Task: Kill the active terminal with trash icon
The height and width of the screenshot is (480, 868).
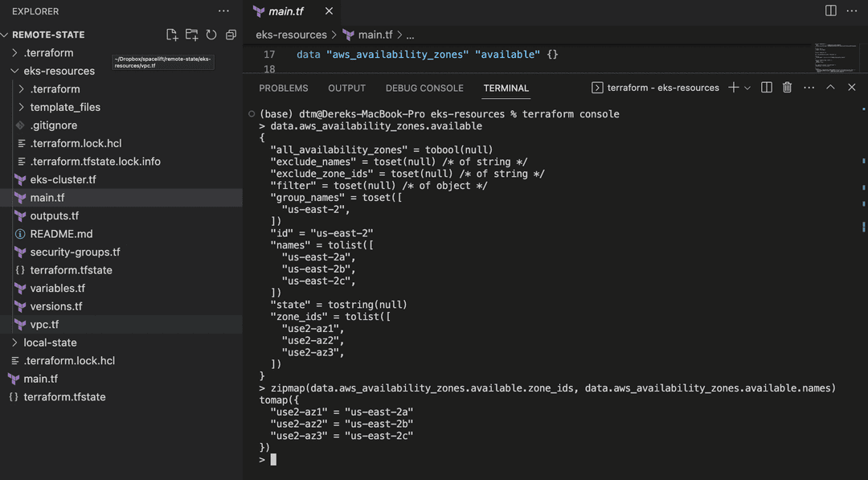Action: click(787, 87)
